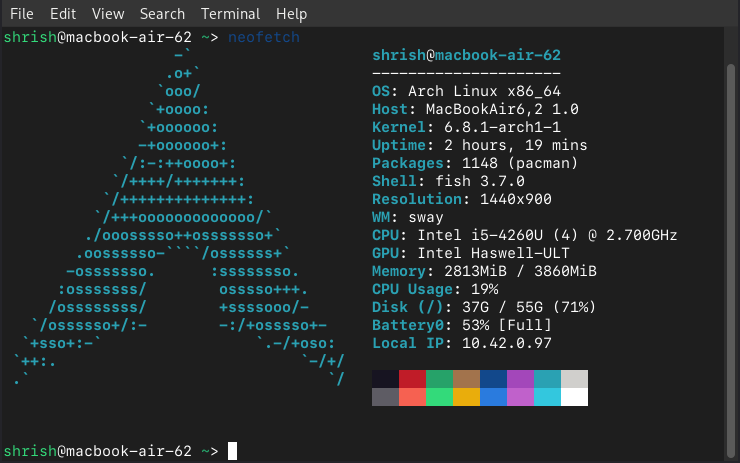Open the Edit menu
Viewport: 740px width, 463px height.
[63, 14]
